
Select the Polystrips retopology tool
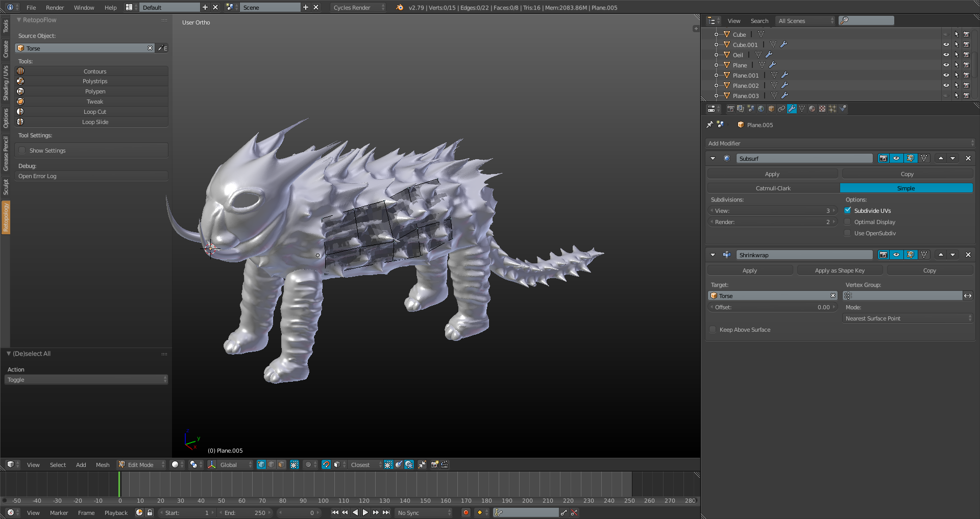point(95,81)
